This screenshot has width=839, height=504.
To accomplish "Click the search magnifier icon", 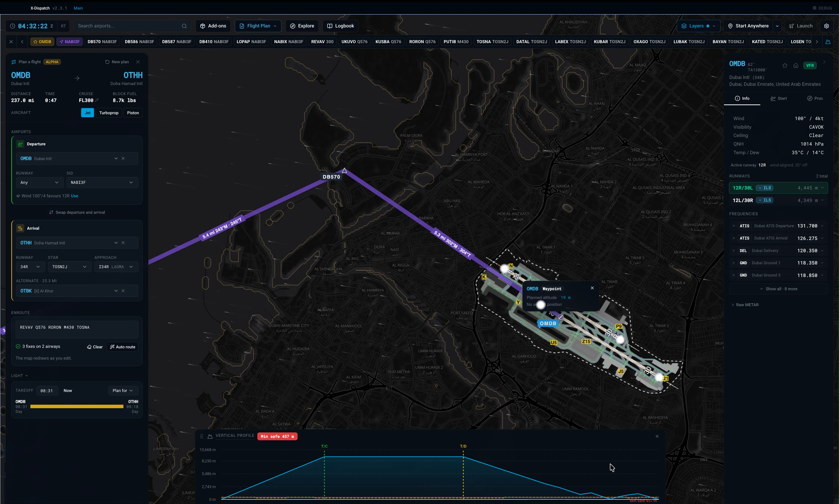I will [184, 26].
